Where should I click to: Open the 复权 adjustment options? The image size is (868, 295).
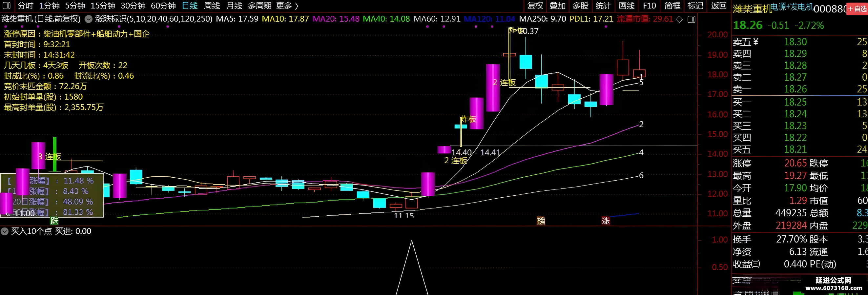(x=535, y=6)
